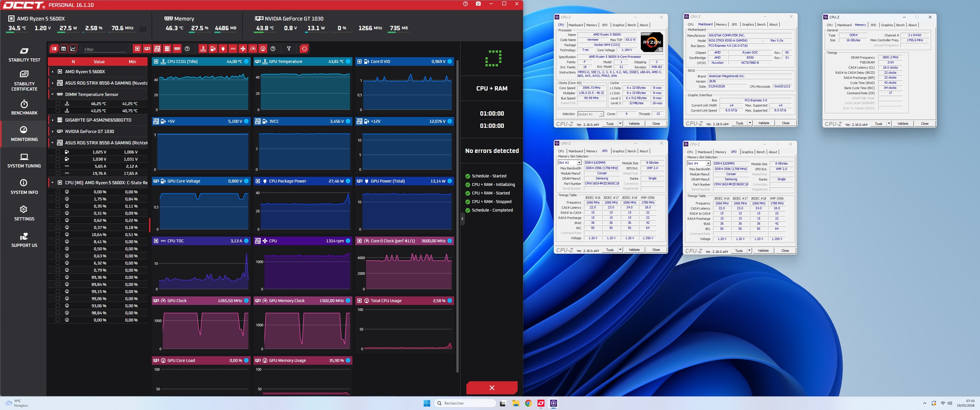Viewport: 980px width, 410px height.
Task: Take a screenshot with the OCCT camera icon
Action: [x=478, y=4]
